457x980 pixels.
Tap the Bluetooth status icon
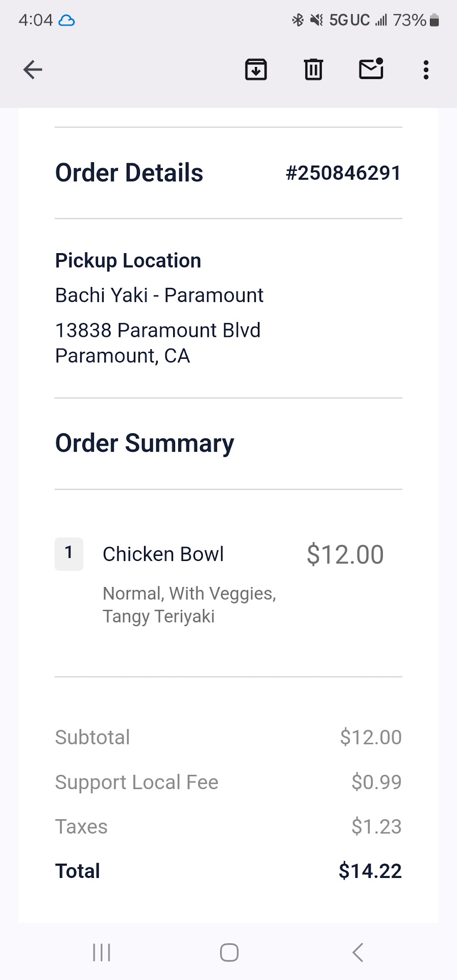298,20
